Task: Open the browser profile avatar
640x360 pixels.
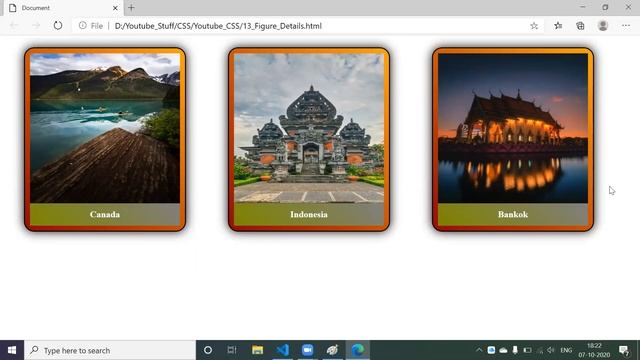Action: [x=603, y=26]
